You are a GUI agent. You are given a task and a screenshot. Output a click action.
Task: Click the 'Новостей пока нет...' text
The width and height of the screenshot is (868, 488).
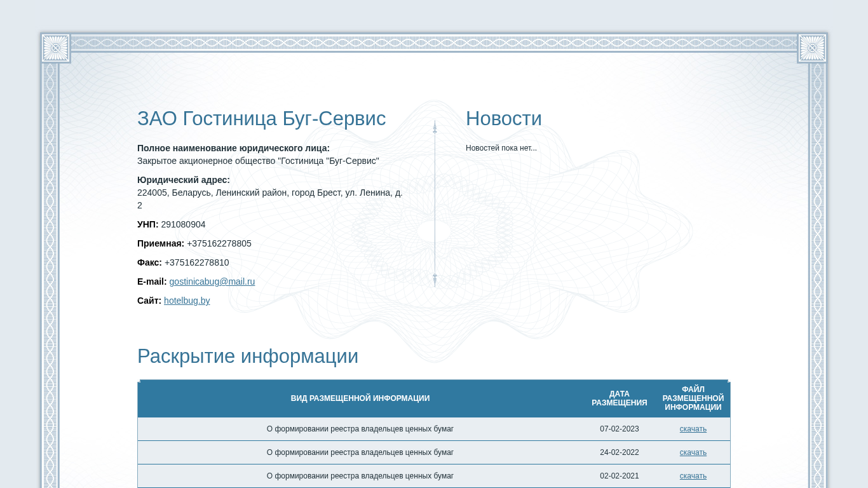pos(501,148)
